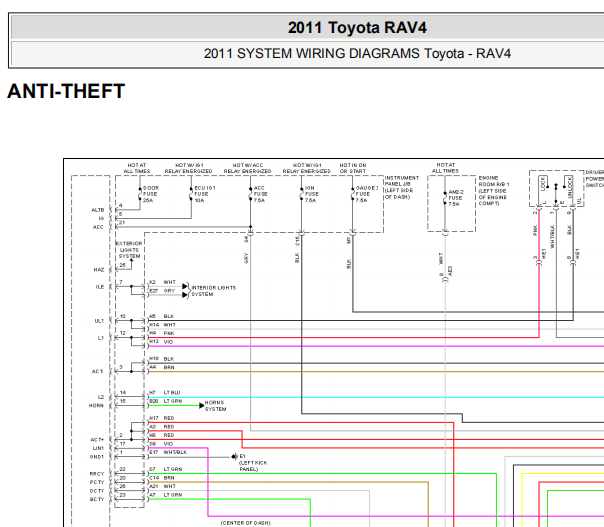Click the AM2-2 FUSE 7.5A label
This screenshot has height=527, width=604.
click(x=456, y=198)
